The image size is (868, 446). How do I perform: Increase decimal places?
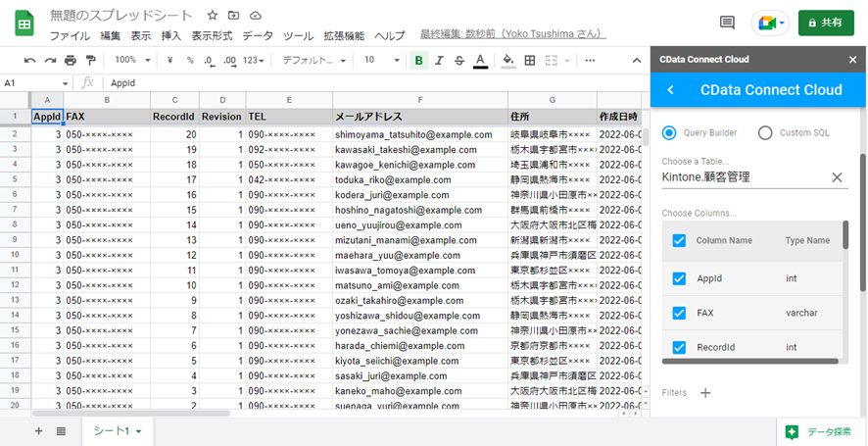pyautogui.click(x=229, y=61)
